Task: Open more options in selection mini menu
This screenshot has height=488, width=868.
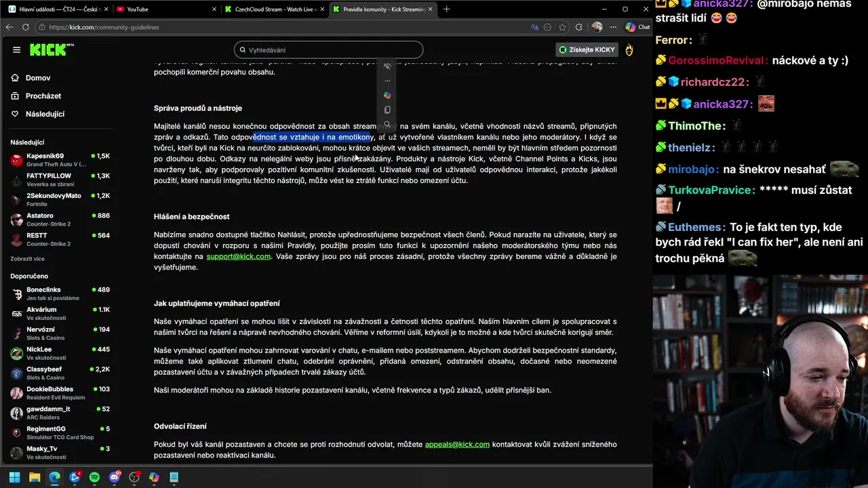Action: (387, 81)
